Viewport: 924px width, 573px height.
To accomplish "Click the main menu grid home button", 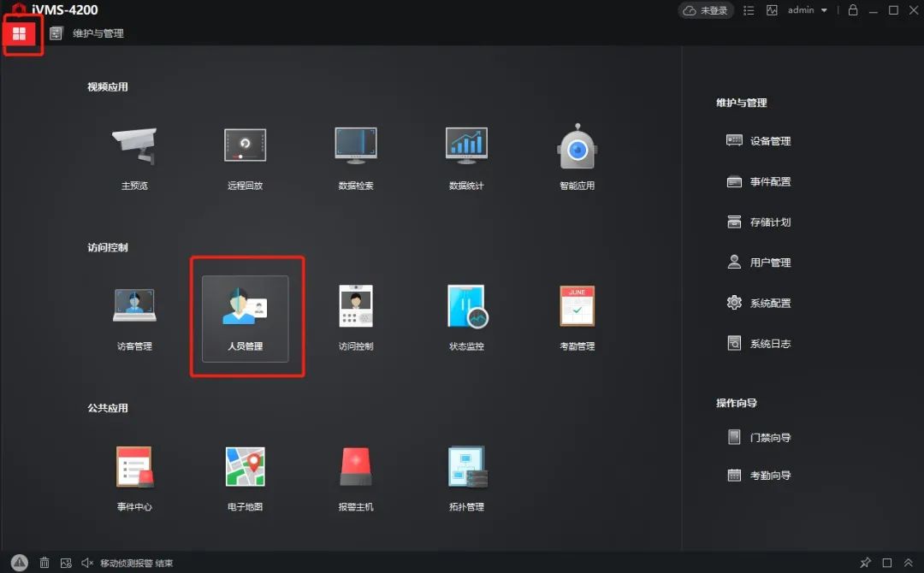I will pyautogui.click(x=19, y=33).
